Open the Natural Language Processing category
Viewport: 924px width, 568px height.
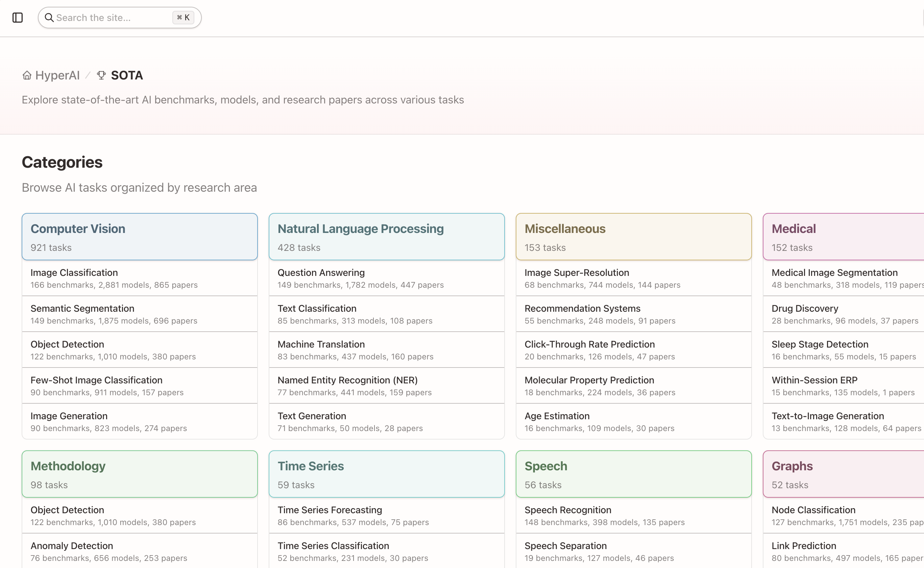pos(386,237)
